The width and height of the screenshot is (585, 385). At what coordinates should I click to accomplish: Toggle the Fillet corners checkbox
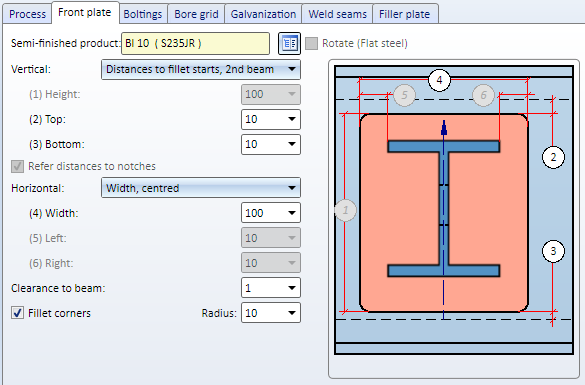click(17, 313)
